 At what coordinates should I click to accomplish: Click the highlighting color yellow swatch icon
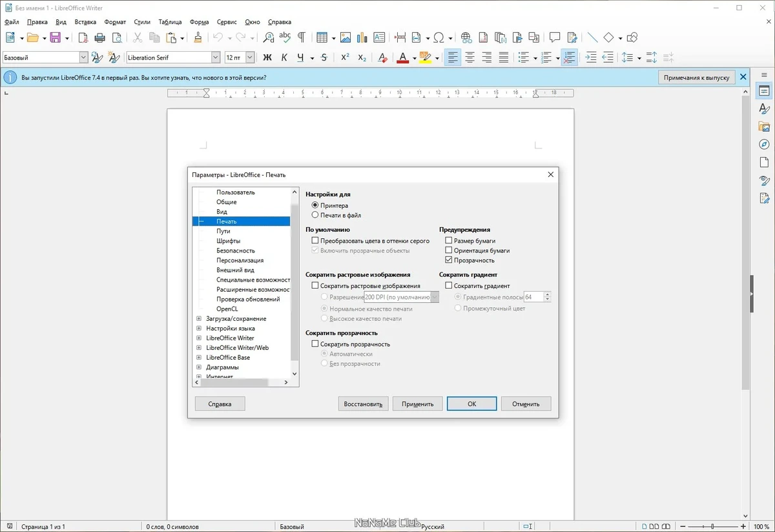pyautogui.click(x=424, y=57)
